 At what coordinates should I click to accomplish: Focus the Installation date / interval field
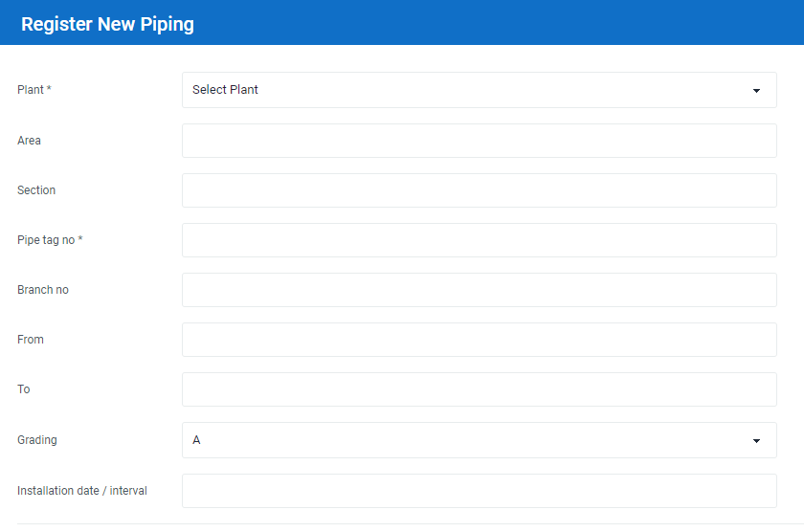coord(479,491)
